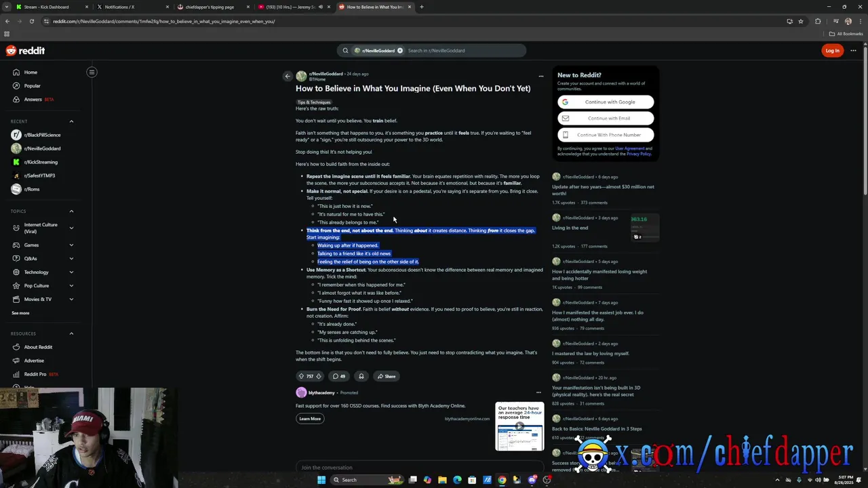Open 'Back to Basics: Neville Goddard' post
This screenshot has width=868, height=488.
(597, 428)
